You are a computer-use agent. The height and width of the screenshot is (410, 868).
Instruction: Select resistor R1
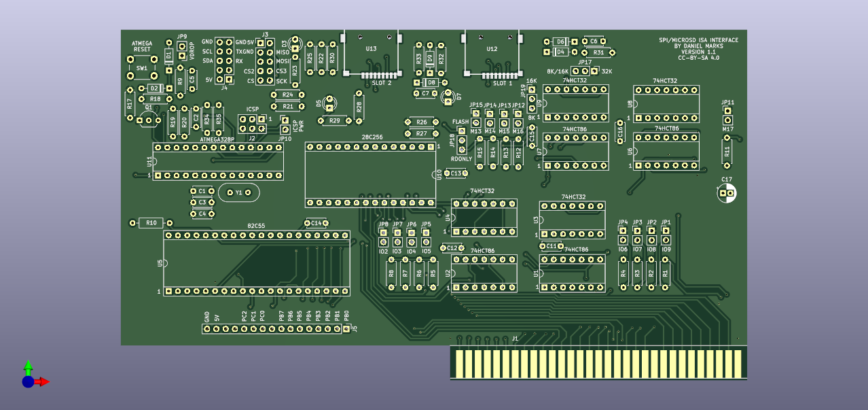click(666, 273)
